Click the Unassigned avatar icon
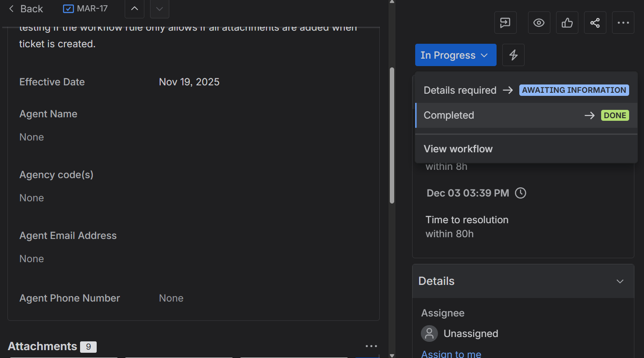Screen dimensions: 644x358 [x=429, y=333]
